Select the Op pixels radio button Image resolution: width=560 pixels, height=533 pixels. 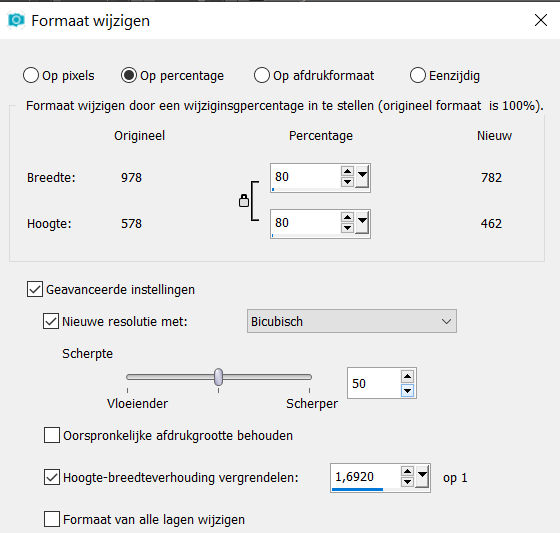coord(31,75)
